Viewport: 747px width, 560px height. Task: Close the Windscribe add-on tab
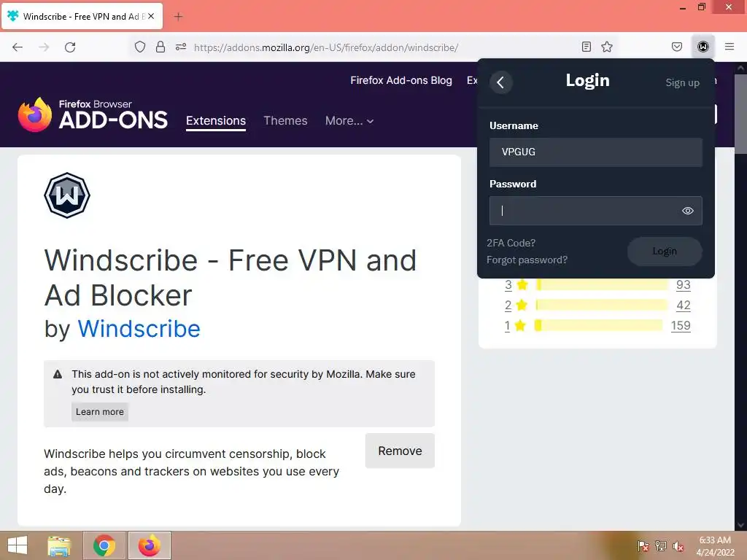point(151,16)
